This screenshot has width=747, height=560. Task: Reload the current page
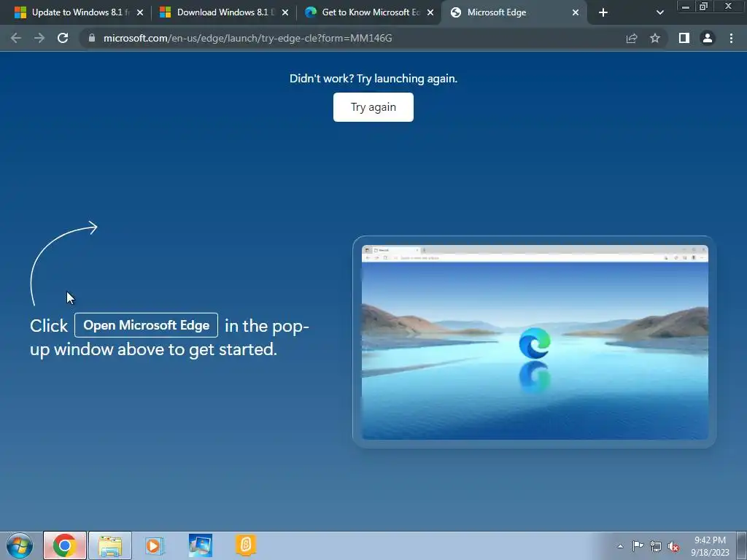(x=63, y=38)
